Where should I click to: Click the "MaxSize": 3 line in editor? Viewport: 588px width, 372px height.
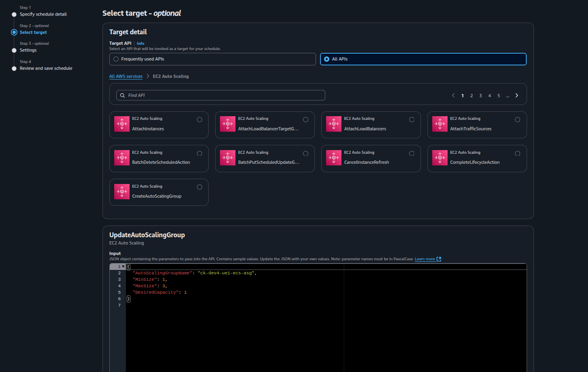pyautogui.click(x=150, y=286)
